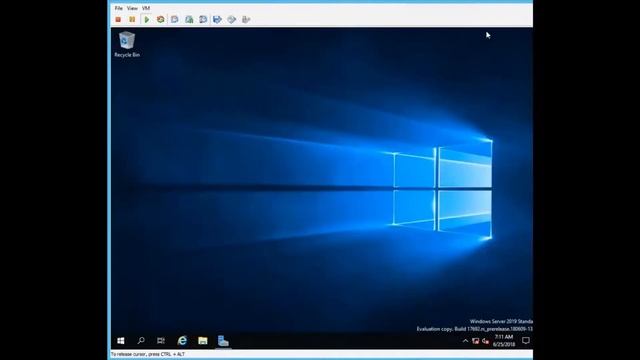
Task: Click the yellow pause VM toolbar icon
Action: click(132, 19)
